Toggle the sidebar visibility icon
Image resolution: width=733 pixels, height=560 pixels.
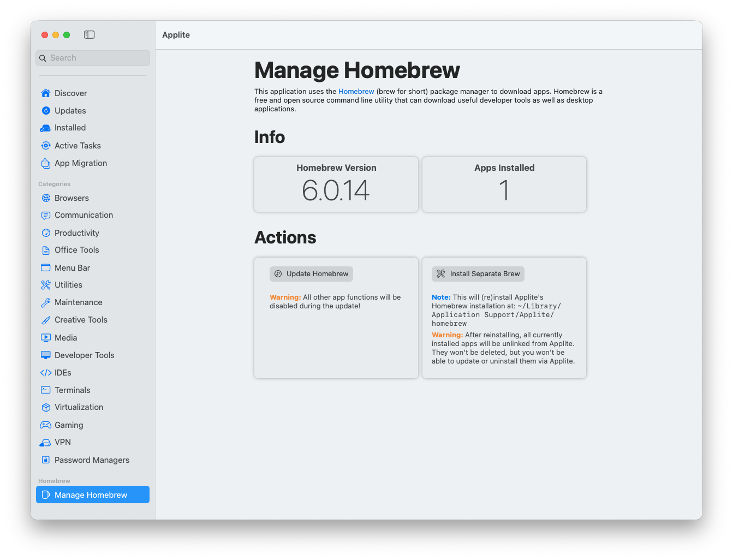(x=90, y=34)
